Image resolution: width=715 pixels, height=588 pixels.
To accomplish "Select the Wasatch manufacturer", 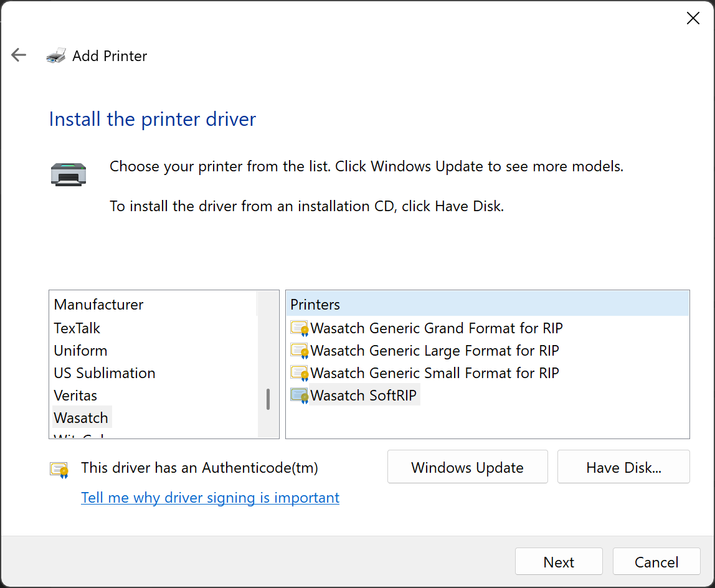I will click(x=81, y=418).
